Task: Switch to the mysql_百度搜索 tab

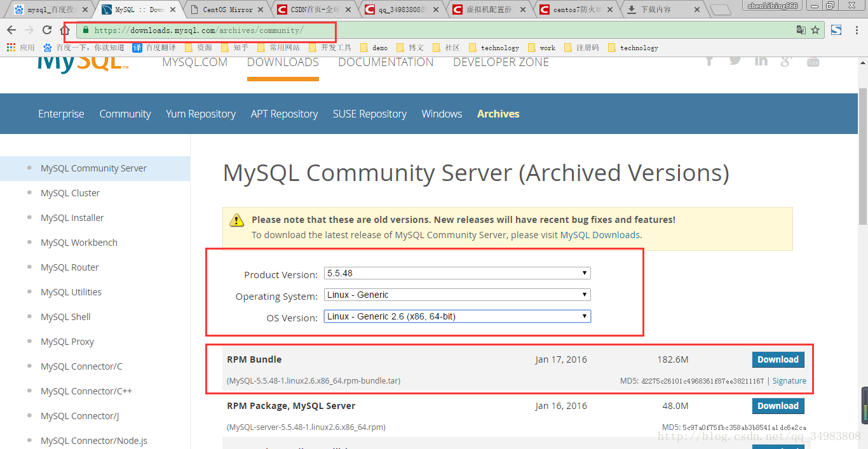Action: coord(51,10)
